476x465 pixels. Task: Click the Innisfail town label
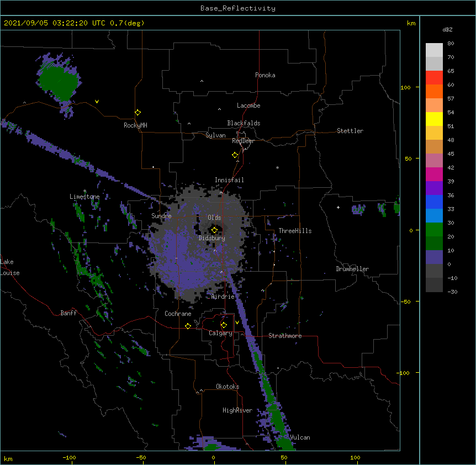(229, 180)
